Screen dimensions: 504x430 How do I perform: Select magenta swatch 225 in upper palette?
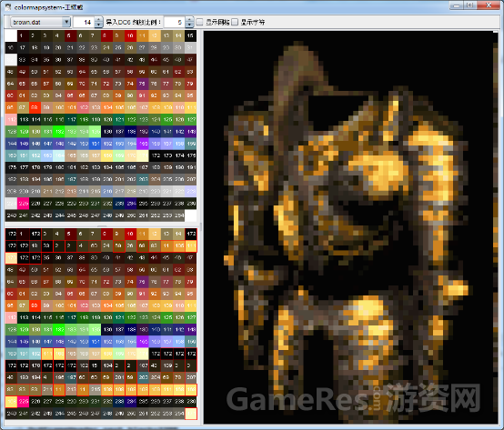click(x=23, y=204)
